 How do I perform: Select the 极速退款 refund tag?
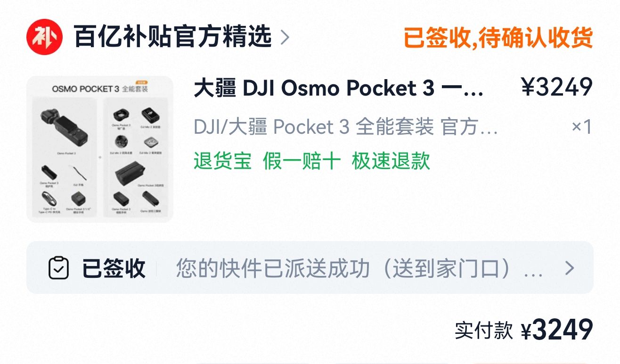[391, 161]
